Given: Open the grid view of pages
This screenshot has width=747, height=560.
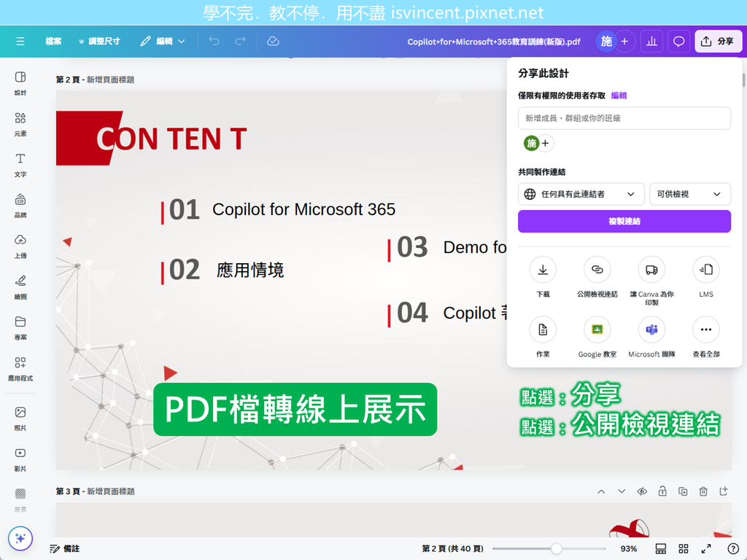Looking at the screenshot, I should point(683,548).
